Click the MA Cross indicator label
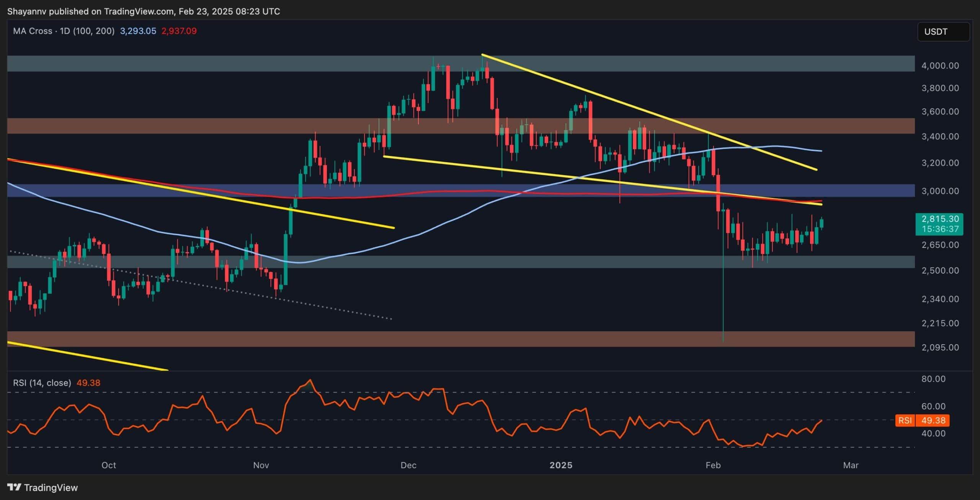The height and width of the screenshot is (500, 980). (64, 31)
